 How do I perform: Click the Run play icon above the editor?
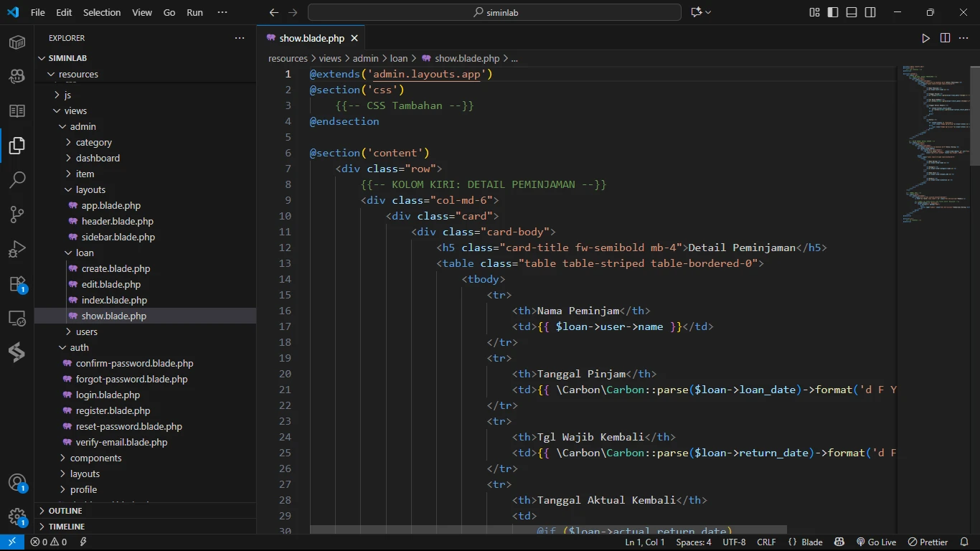(x=925, y=38)
